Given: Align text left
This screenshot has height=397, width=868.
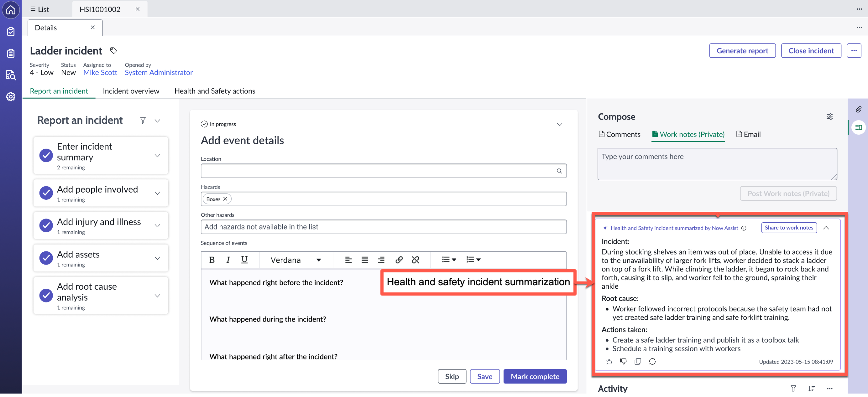Looking at the screenshot, I should (x=348, y=260).
